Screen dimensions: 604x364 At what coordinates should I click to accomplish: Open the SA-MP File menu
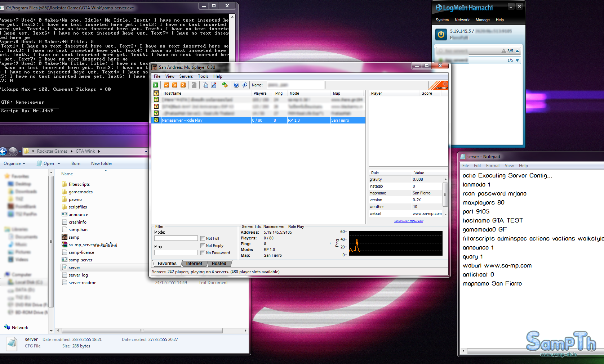[157, 76]
